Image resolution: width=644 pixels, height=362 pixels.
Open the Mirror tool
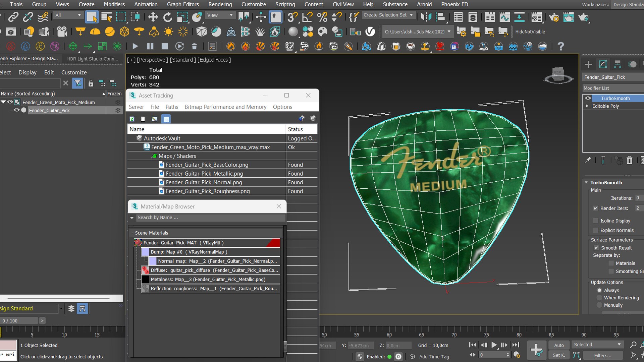click(x=426, y=17)
